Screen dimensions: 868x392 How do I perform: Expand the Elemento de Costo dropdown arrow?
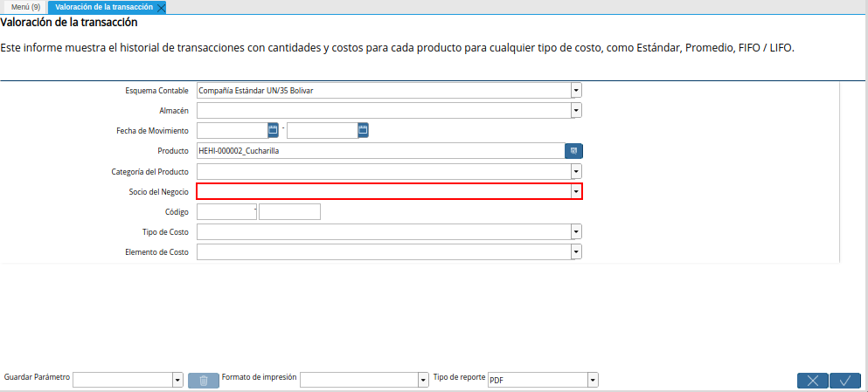click(x=577, y=252)
